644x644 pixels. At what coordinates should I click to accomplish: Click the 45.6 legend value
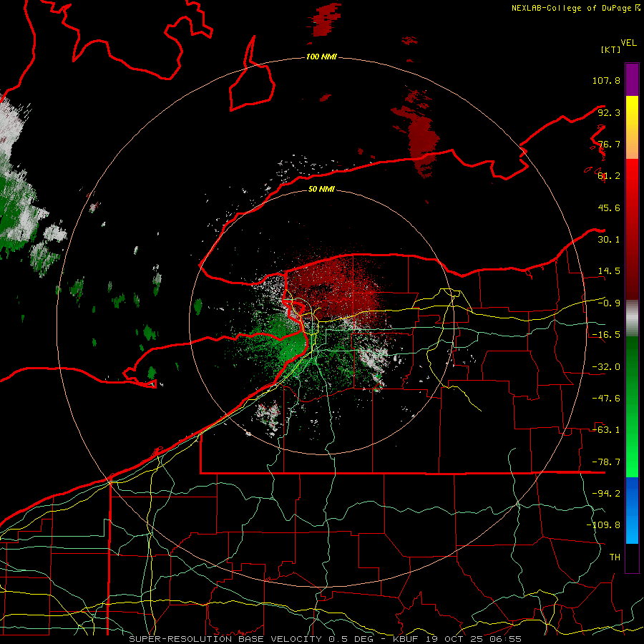coord(609,208)
